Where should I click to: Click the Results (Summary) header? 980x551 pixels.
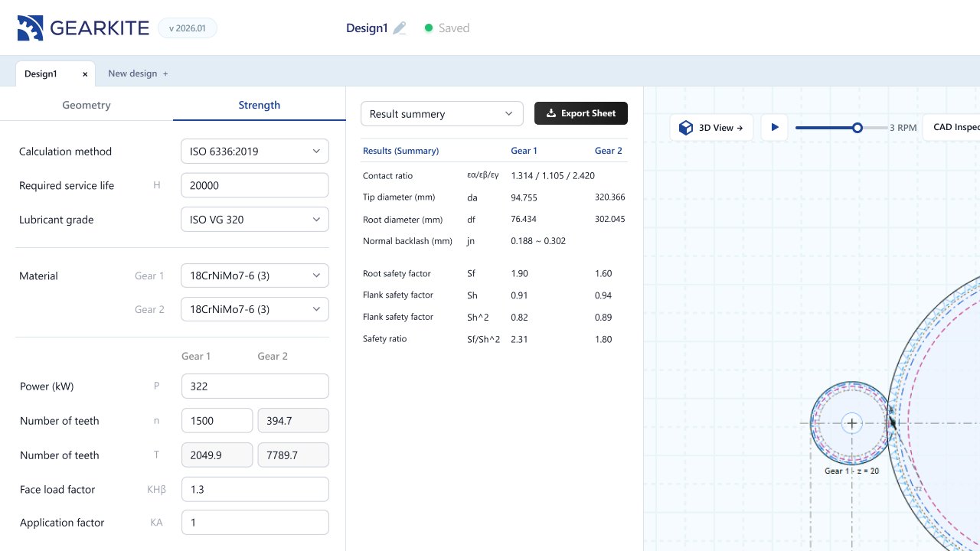click(x=401, y=151)
